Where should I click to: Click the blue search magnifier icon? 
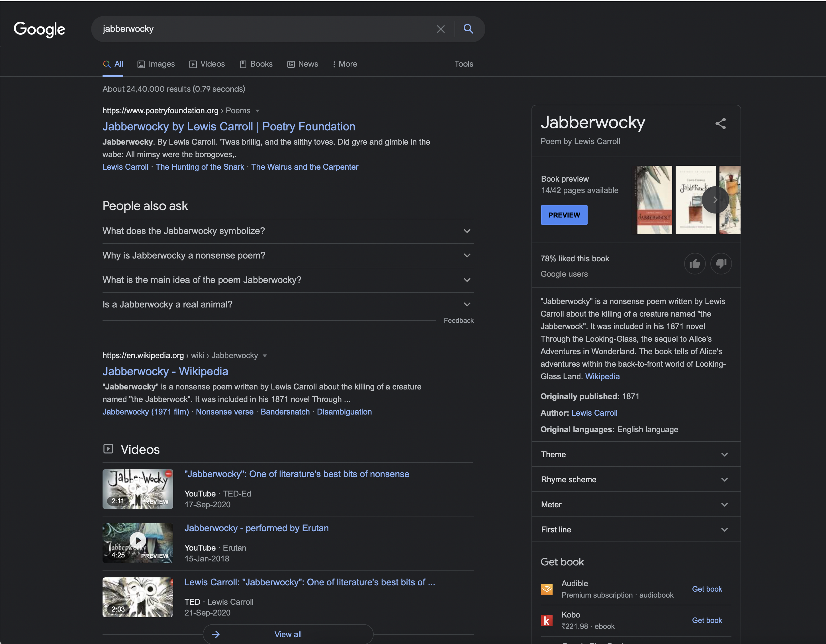[x=468, y=29]
